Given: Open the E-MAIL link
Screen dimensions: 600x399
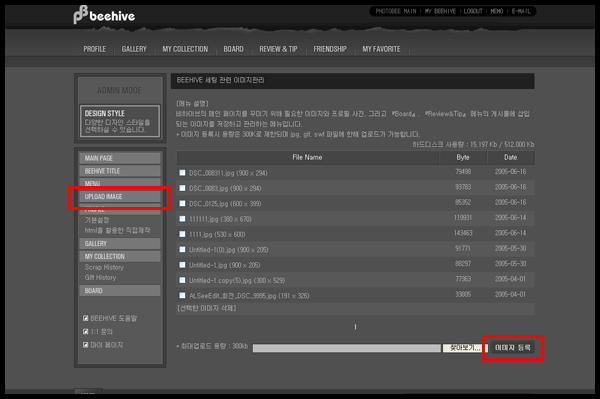Looking at the screenshot, I should 521,11.
